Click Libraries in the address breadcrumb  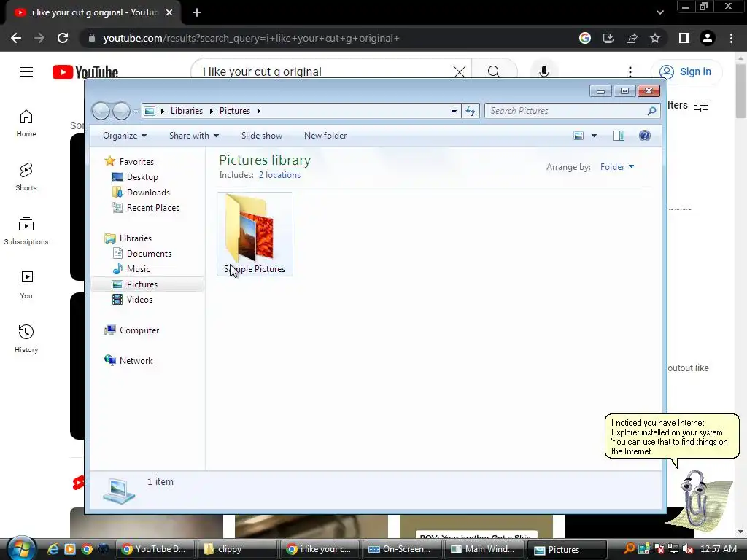point(186,111)
